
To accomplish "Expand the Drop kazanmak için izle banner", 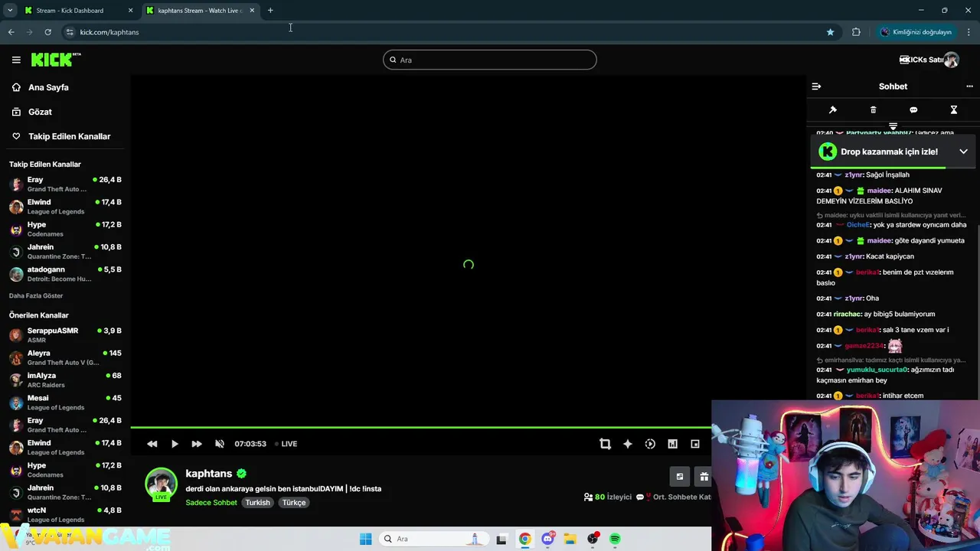I will point(963,152).
